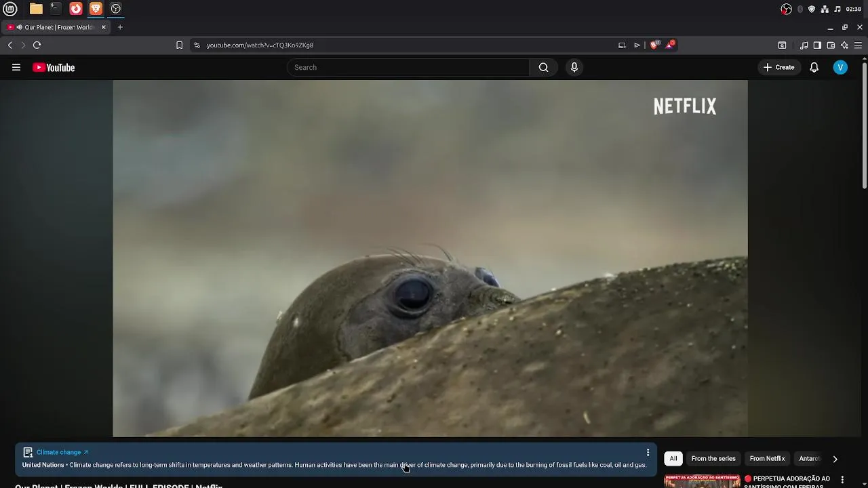The height and width of the screenshot is (488, 868).
Task: View site settings icon in address bar
Action: (x=197, y=45)
